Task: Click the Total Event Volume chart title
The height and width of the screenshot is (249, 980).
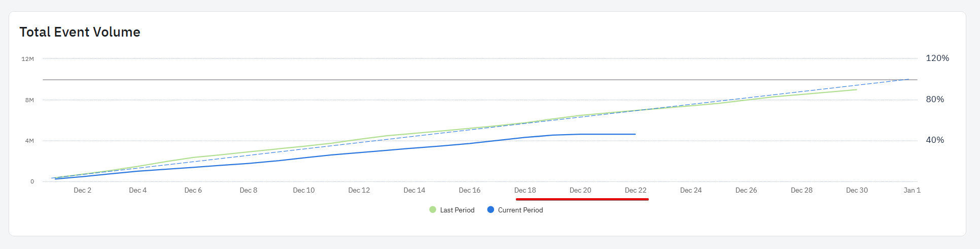Action: 80,32
